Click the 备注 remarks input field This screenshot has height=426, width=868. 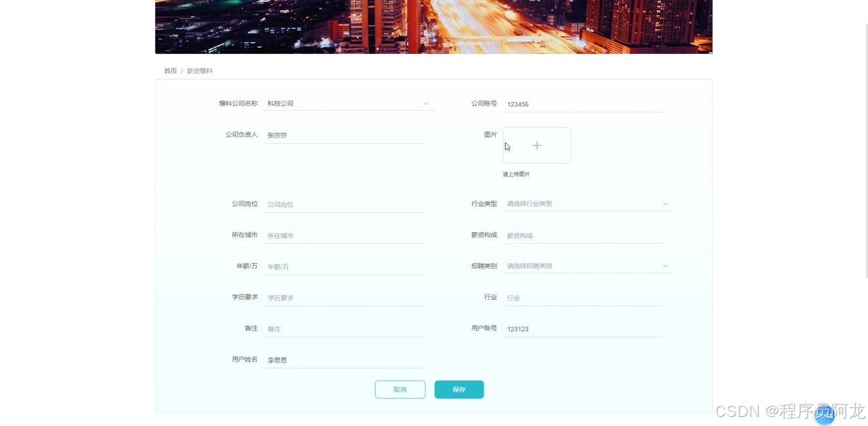tap(343, 328)
